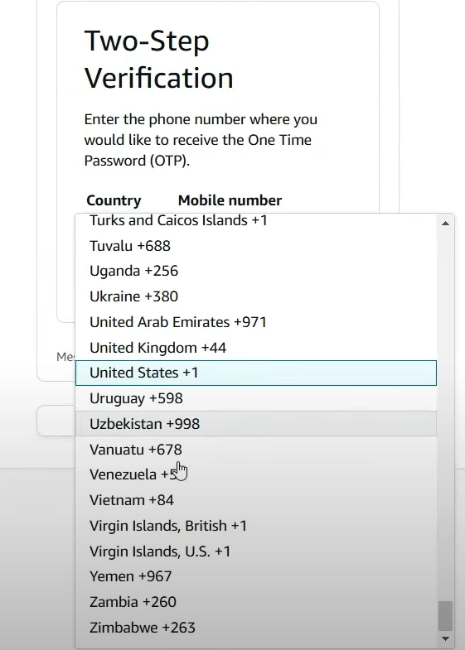Pick Vietnam +84 from list
Screen dimensions: 465x650
click(256, 500)
